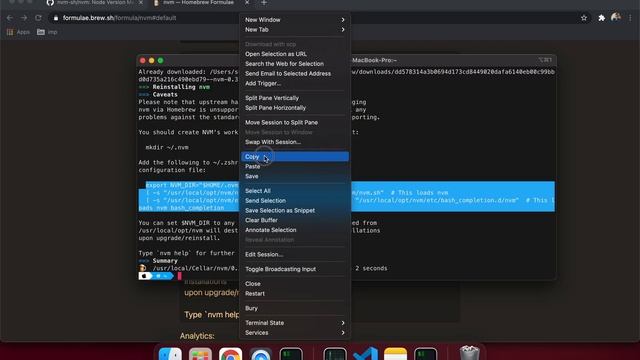This screenshot has width=640, height=360.
Task: Open Edit Session… from the menu
Action: tap(294, 255)
